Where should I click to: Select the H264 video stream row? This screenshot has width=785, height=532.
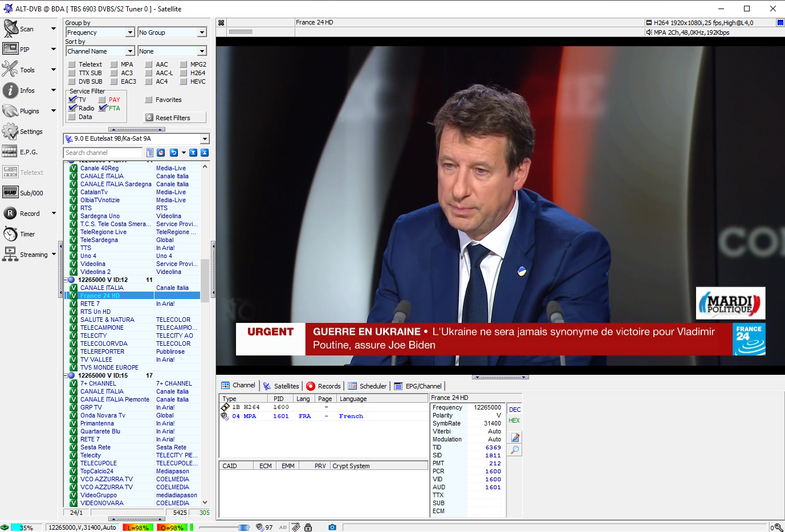[x=324, y=407]
